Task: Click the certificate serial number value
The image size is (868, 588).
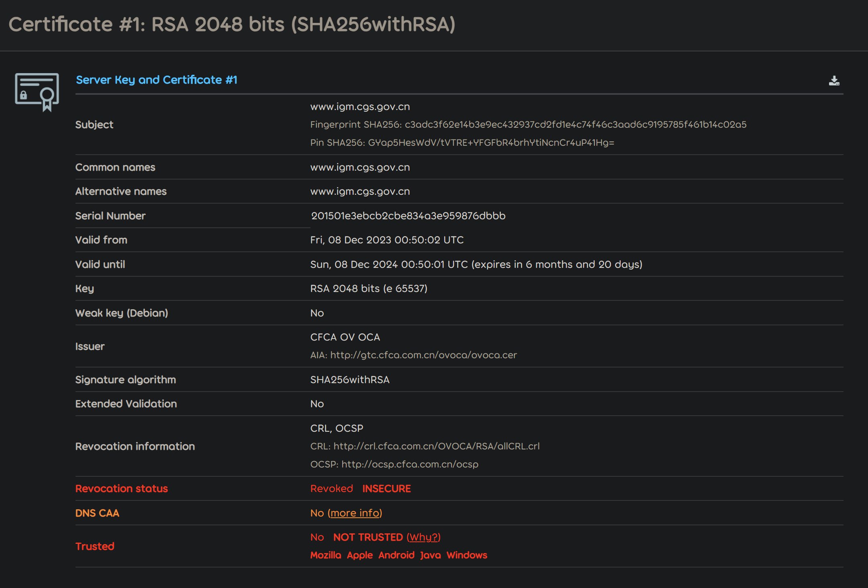Action: 408,216
